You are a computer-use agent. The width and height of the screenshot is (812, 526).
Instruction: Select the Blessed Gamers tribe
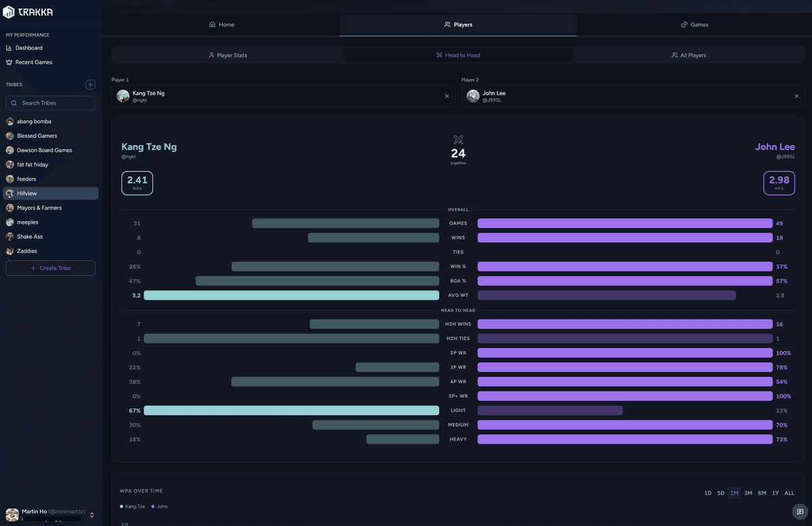[50, 136]
